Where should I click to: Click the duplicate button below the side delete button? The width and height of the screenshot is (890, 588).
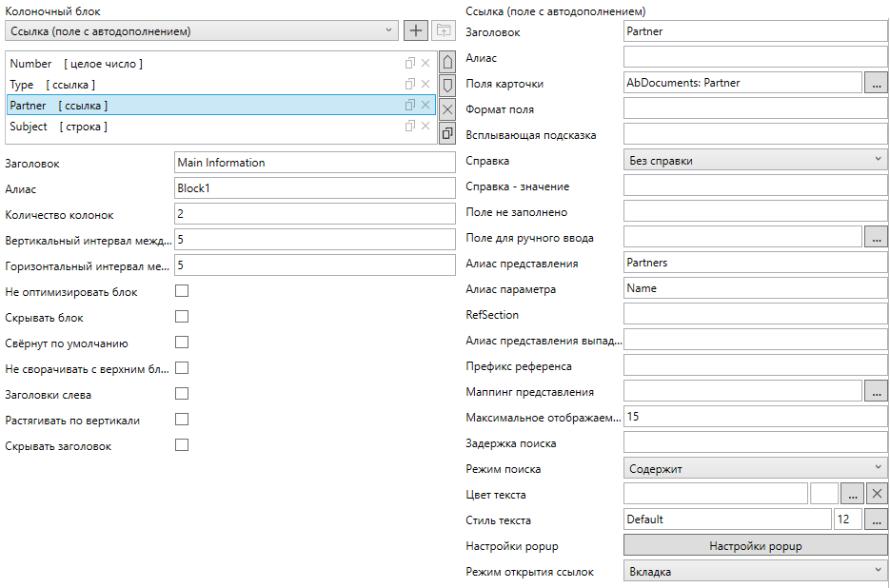[x=447, y=132]
